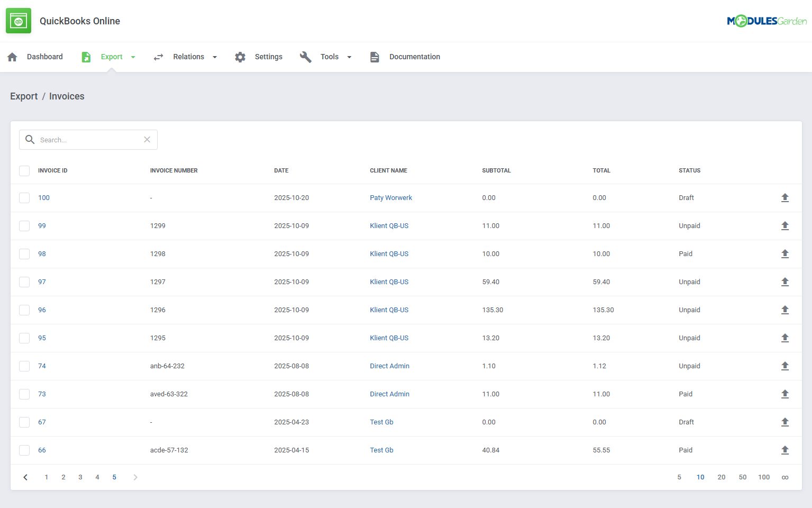This screenshot has height=508, width=812.
Task: Check the box for invoice 97
Action: pos(24,282)
